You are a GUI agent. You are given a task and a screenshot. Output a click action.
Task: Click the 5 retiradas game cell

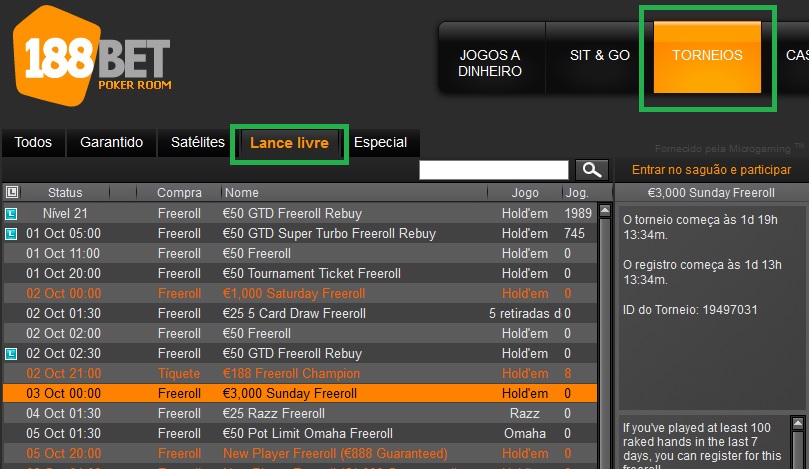525,314
